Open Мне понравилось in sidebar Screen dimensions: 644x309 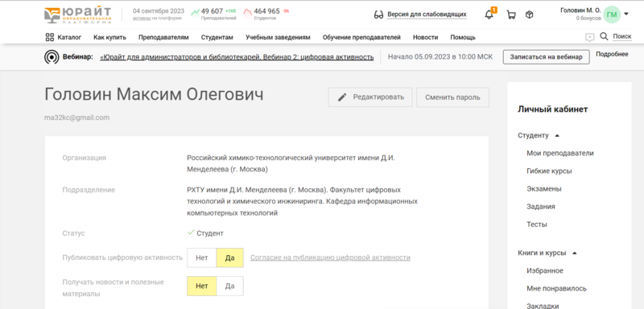click(556, 289)
